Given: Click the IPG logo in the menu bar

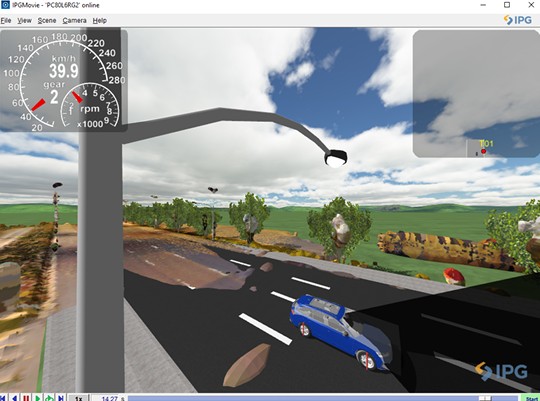Looking at the screenshot, I should click(x=518, y=20).
